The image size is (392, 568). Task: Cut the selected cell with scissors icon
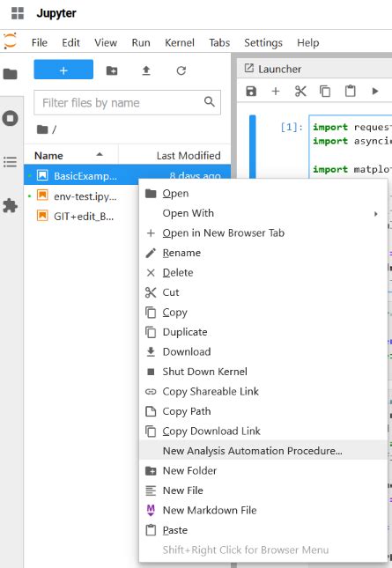point(300,91)
